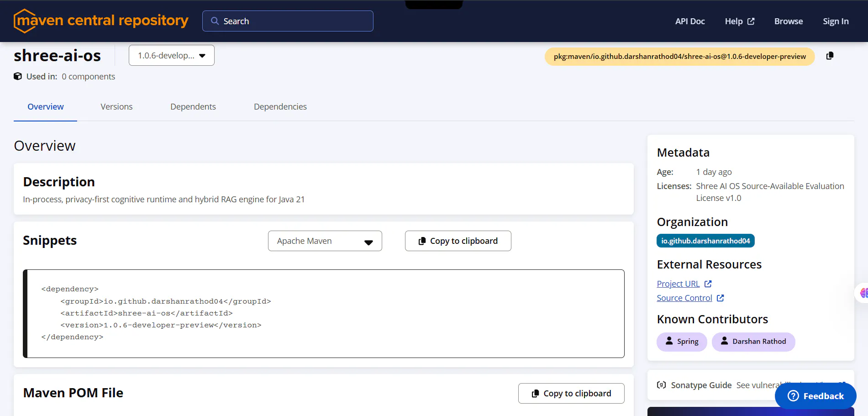Copy the Maven POM File to clipboard
The width and height of the screenshot is (868, 416).
571,394
